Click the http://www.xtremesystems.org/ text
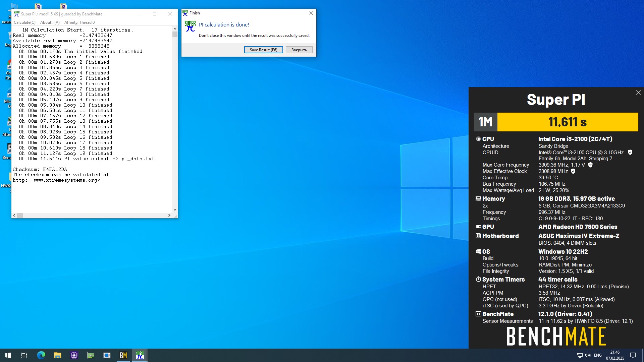The image size is (644, 362). pos(57,180)
